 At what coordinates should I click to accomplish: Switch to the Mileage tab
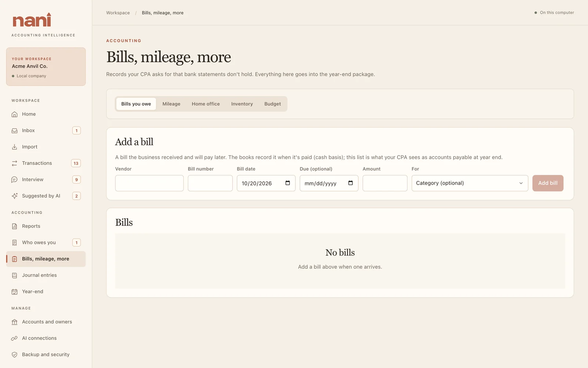[x=171, y=104]
